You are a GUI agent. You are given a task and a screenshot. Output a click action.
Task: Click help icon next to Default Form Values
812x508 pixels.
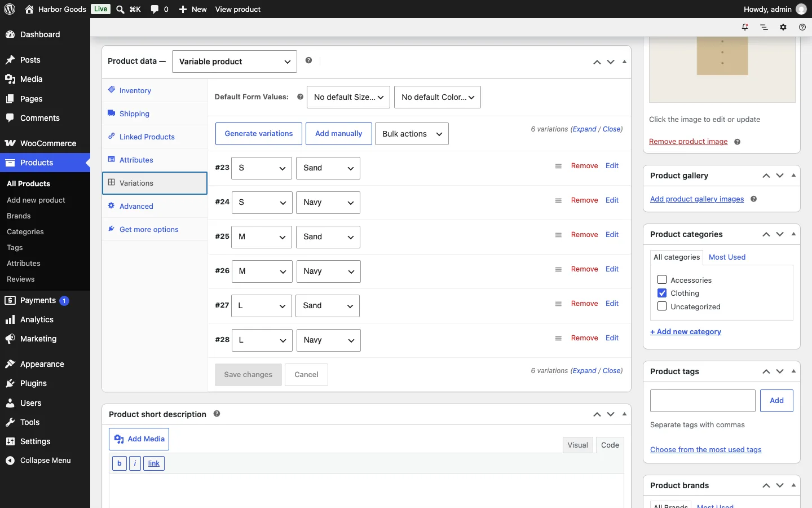(x=300, y=97)
